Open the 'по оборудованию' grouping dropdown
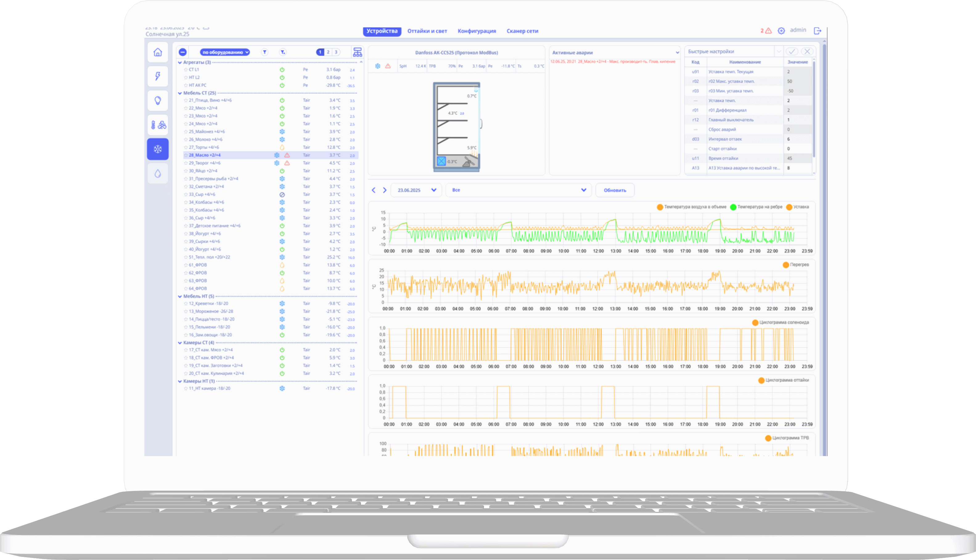The height and width of the screenshot is (560, 976). [225, 52]
